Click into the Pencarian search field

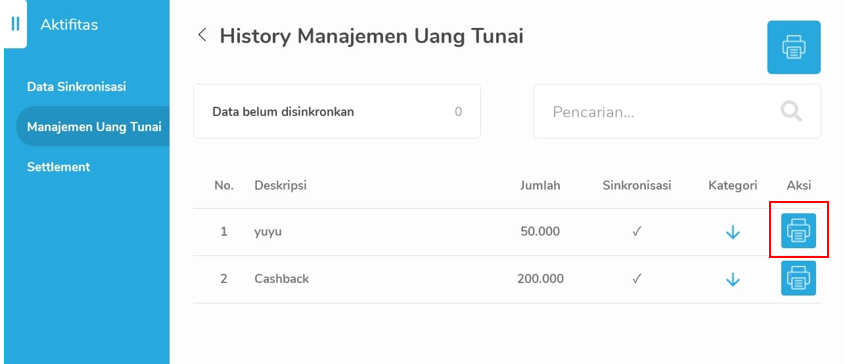point(677,111)
